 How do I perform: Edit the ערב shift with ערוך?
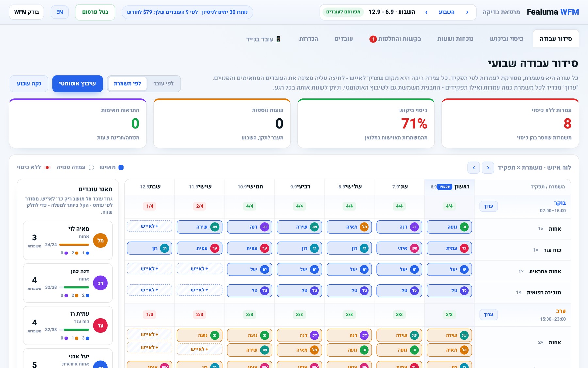pyautogui.click(x=488, y=315)
